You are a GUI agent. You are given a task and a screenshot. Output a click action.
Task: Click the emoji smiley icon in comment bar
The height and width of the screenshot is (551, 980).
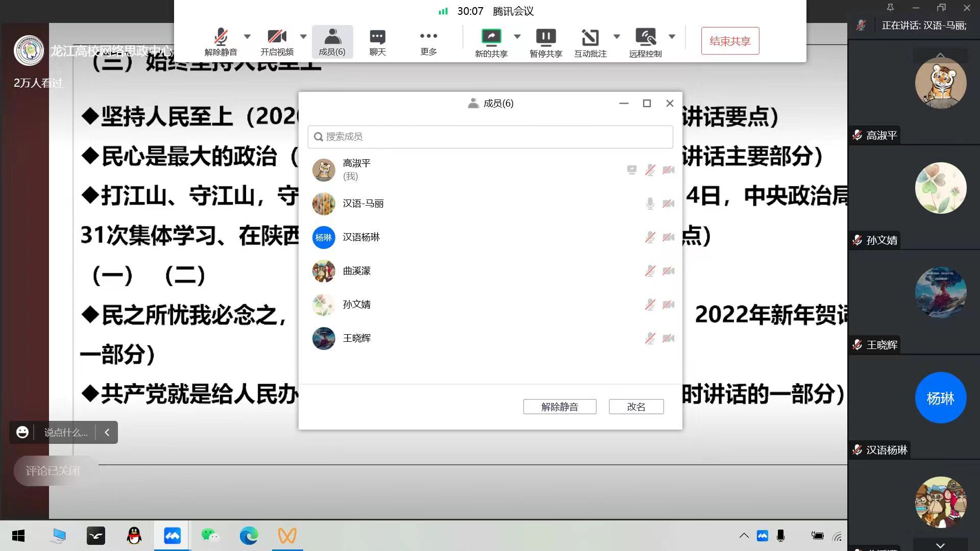(x=22, y=432)
